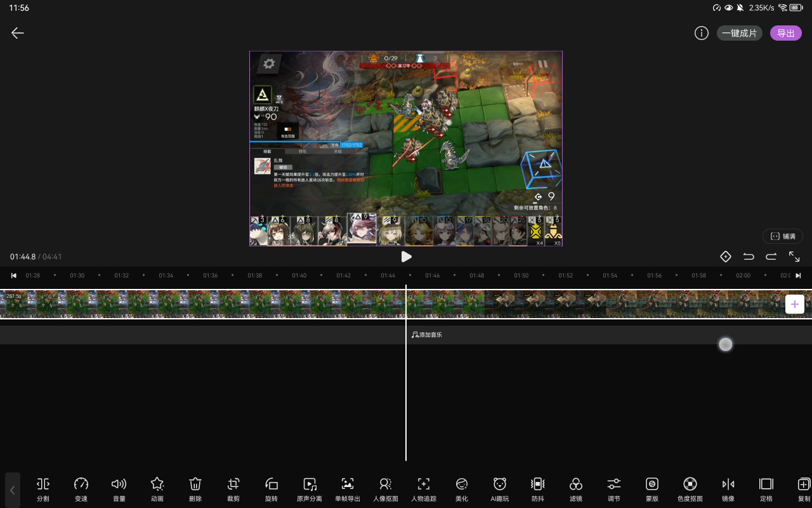
Task: Select 原声分离 audio separation
Action: pos(310,490)
